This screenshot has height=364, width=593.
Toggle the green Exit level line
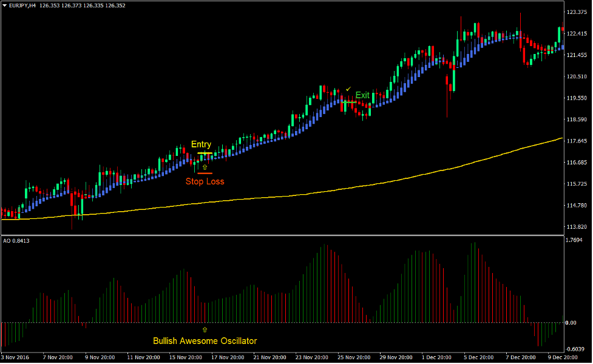coord(349,103)
